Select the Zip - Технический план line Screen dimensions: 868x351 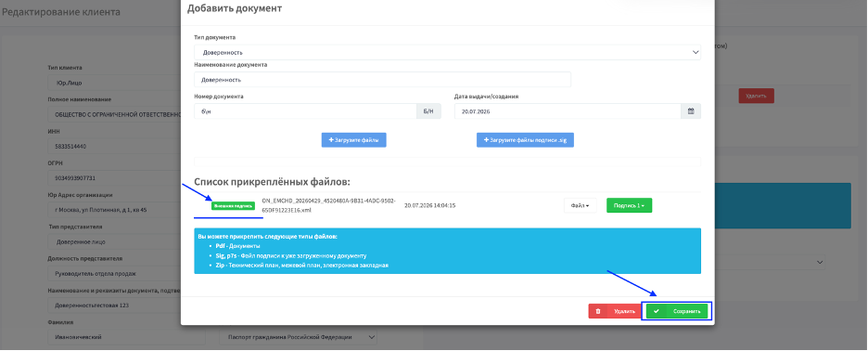pyautogui.click(x=302, y=266)
